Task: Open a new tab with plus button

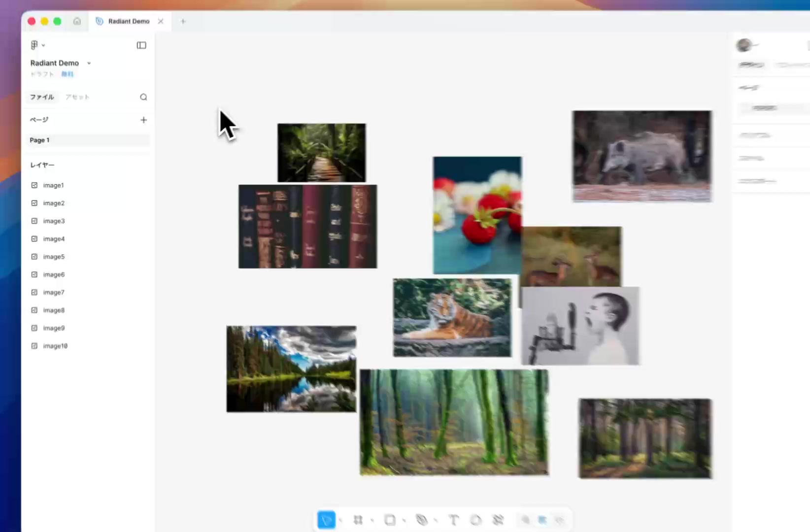Action: 183,21
